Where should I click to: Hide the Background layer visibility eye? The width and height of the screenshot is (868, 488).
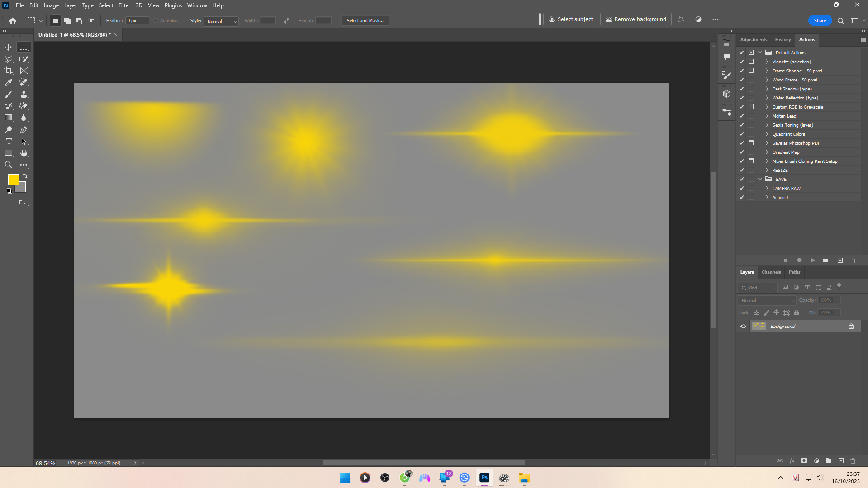pos(743,326)
